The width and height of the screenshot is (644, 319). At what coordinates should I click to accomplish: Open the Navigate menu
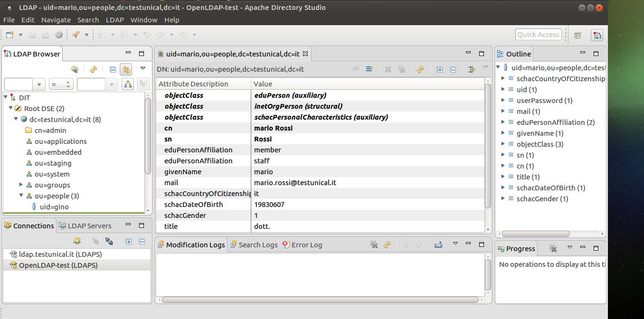pos(56,20)
